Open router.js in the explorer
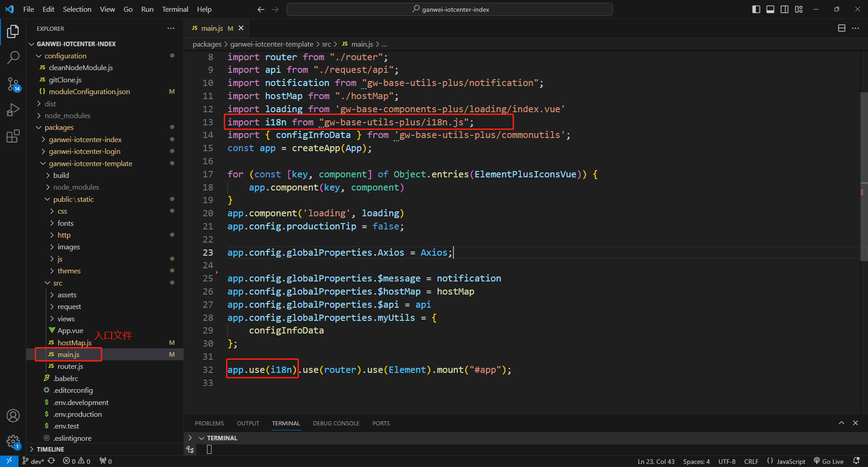Viewport: 868px width, 467px height. click(x=70, y=367)
